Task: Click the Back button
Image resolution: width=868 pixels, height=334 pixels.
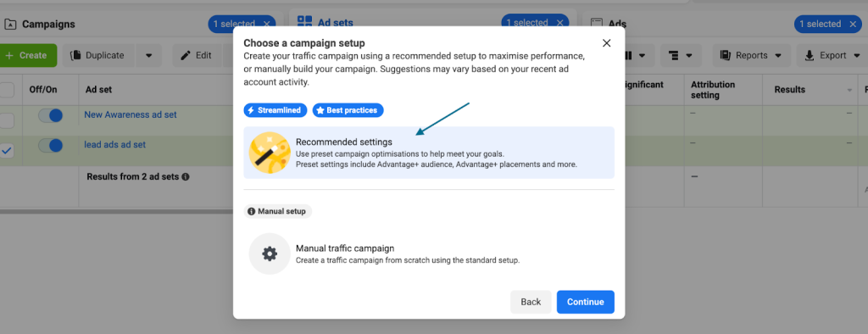Action: click(x=531, y=302)
